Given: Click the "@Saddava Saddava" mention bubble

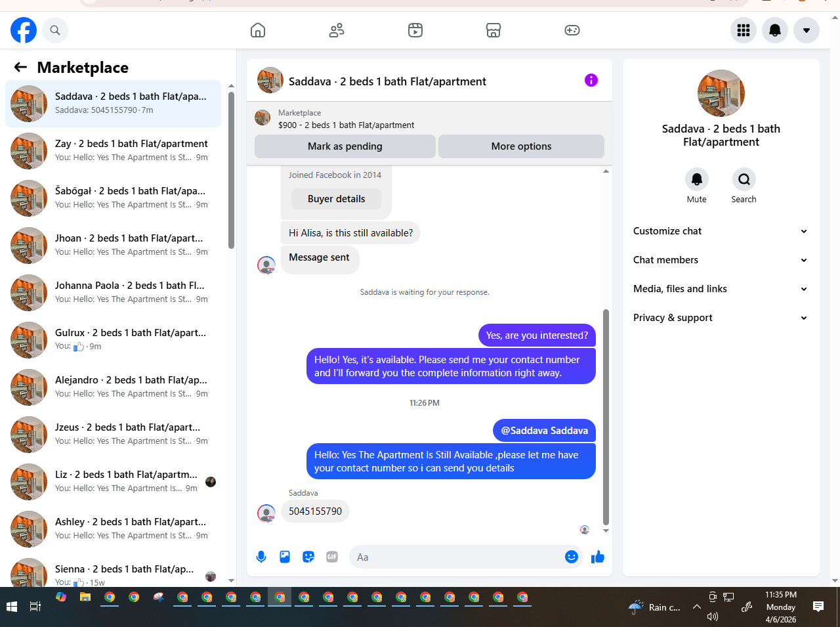Looking at the screenshot, I should click(544, 431).
